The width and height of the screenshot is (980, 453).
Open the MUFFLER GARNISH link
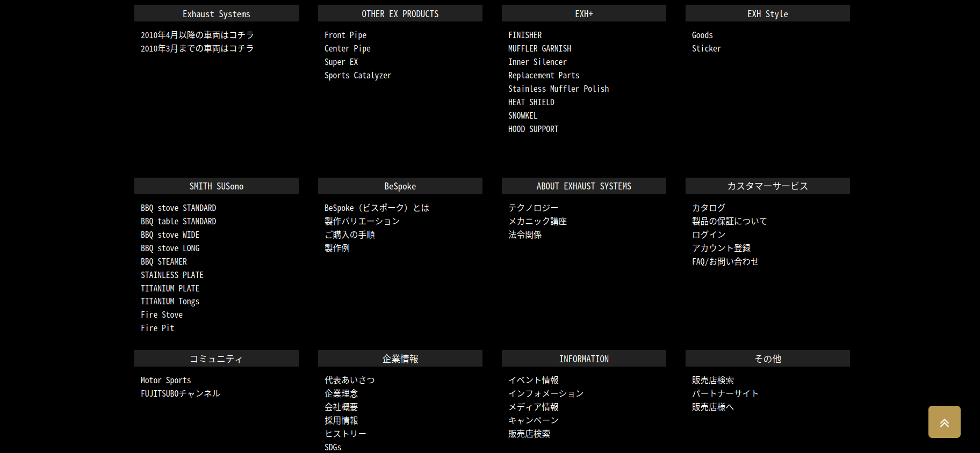coord(539,49)
